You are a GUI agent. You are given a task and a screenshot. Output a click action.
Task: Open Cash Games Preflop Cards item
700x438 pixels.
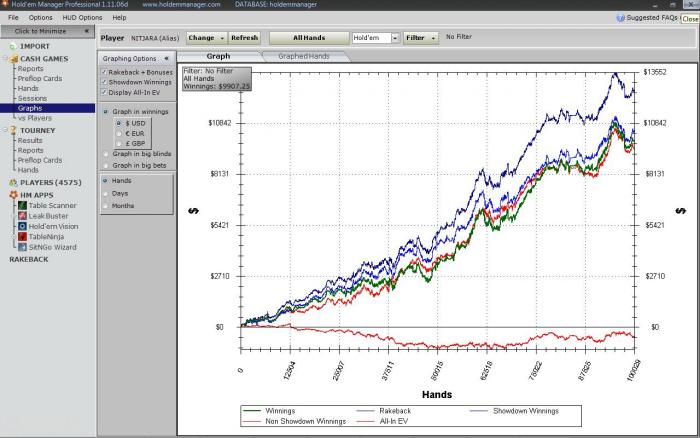click(40, 79)
